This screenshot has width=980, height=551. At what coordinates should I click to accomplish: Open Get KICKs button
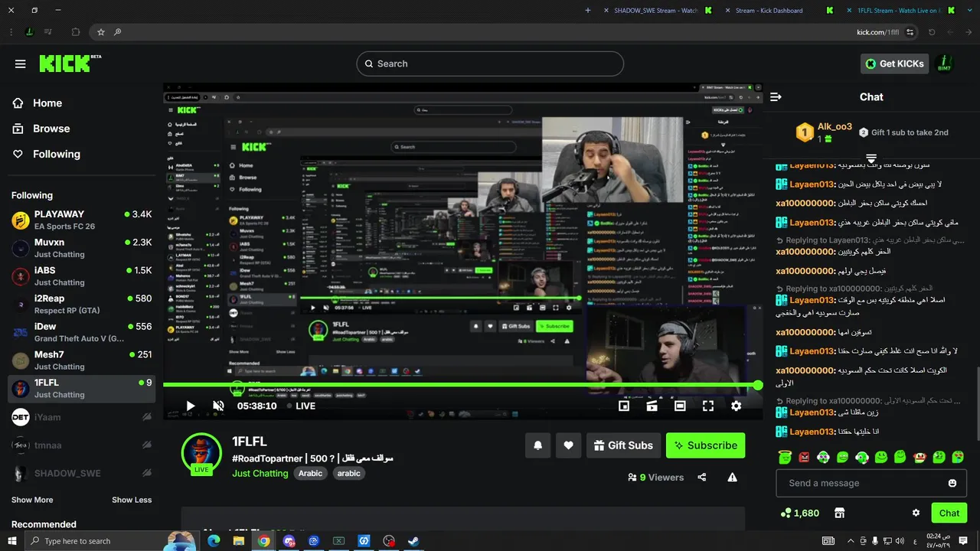[894, 64]
